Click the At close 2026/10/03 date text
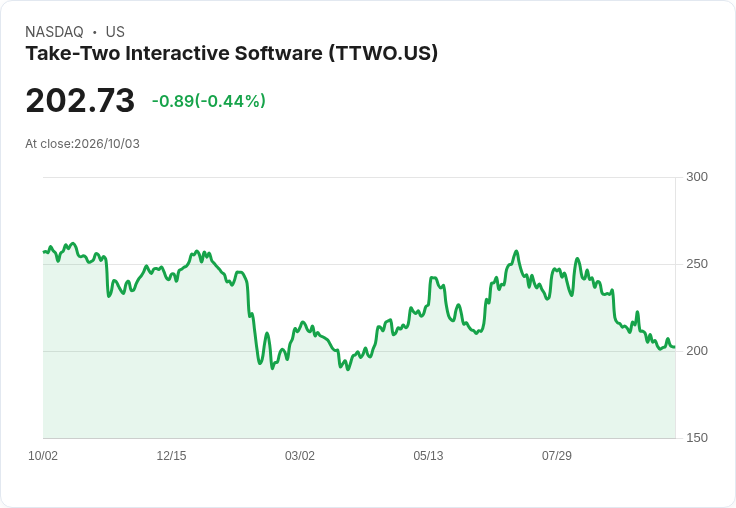This screenshot has height=508, width=736. pos(83,144)
